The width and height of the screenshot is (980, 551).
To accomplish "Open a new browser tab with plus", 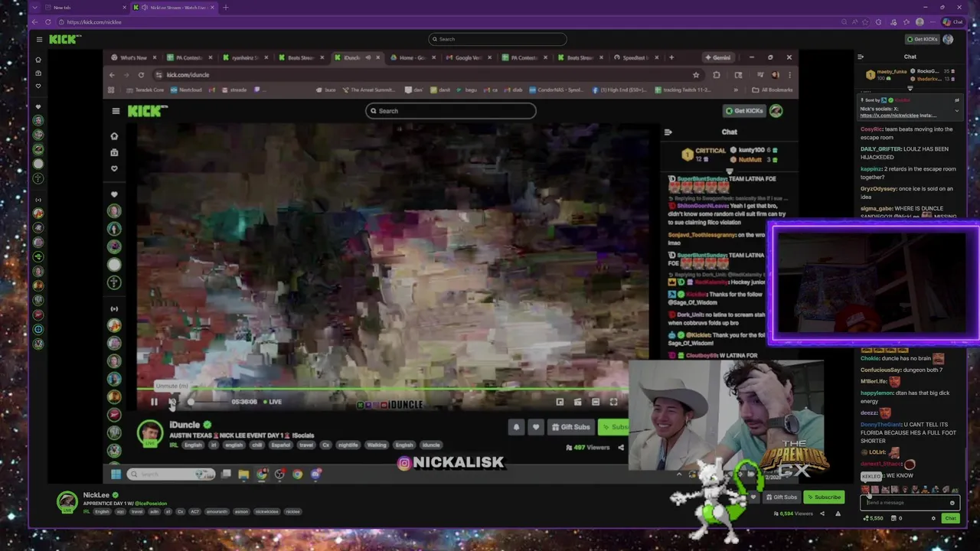I will pyautogui.click(x=225, y=7).
